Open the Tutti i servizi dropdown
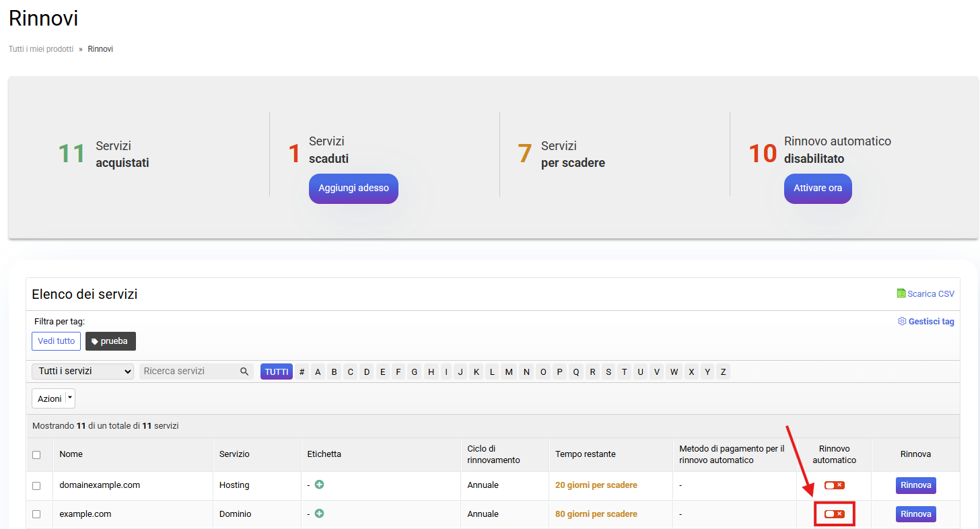The height and width of the screenshot is (529, 980). pos(83,372)
